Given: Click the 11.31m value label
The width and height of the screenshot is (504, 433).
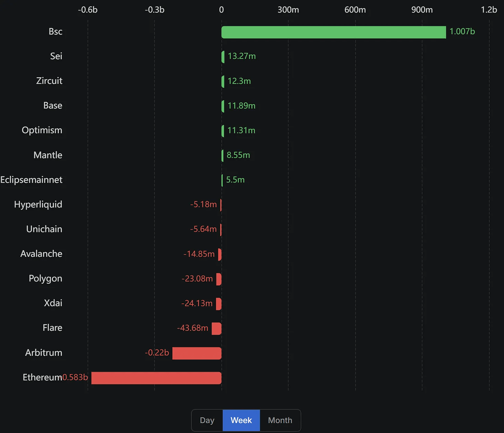Looking at the screenshot, I should [241, 130].
